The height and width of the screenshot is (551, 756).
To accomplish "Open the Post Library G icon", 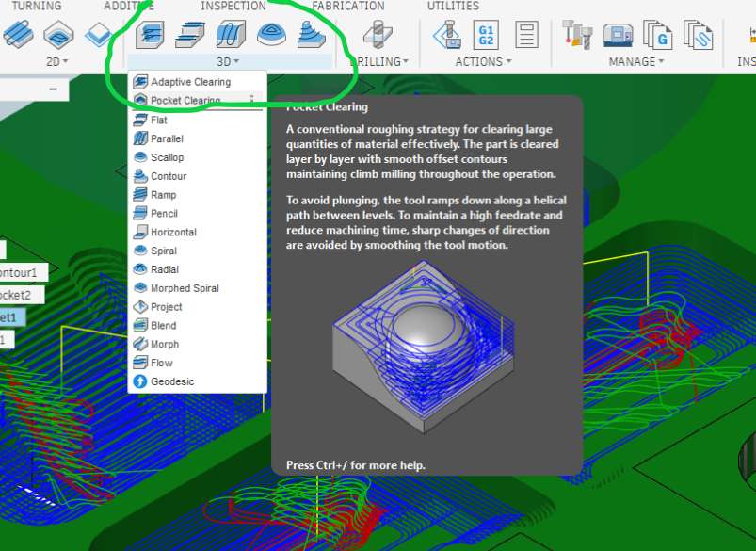I will tap(658, 34).
